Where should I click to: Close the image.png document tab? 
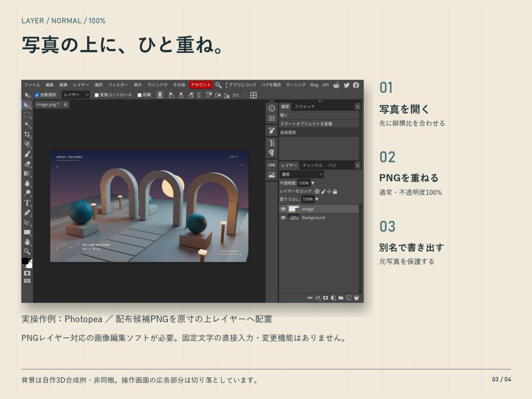pos(65,104)
